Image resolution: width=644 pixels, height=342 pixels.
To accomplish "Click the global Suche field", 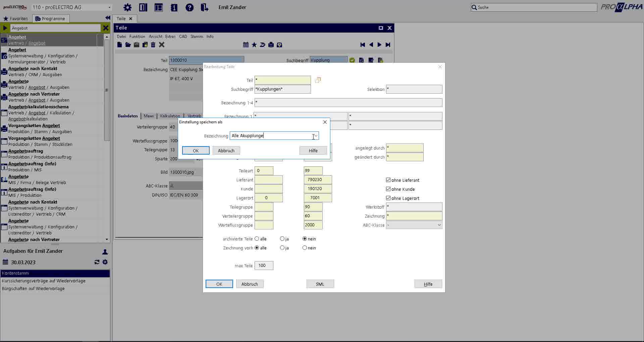I will [534, 7].
